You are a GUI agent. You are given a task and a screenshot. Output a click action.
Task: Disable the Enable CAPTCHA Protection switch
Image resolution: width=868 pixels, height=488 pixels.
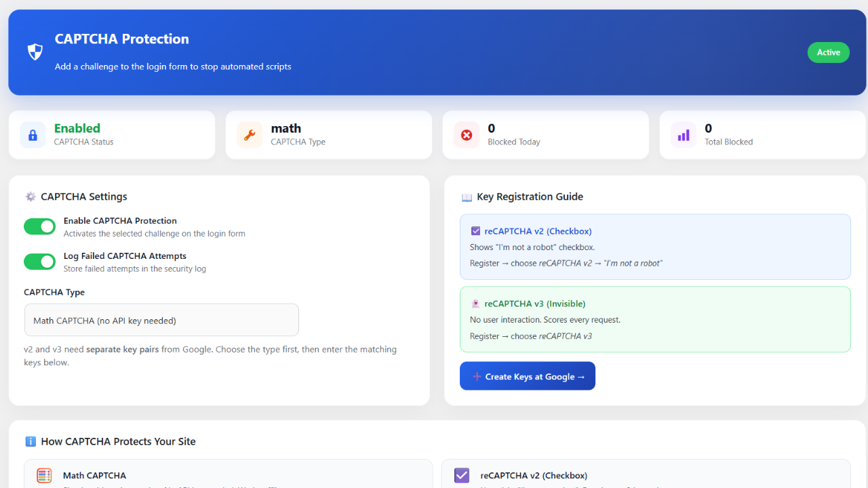[x=39, y=226]
